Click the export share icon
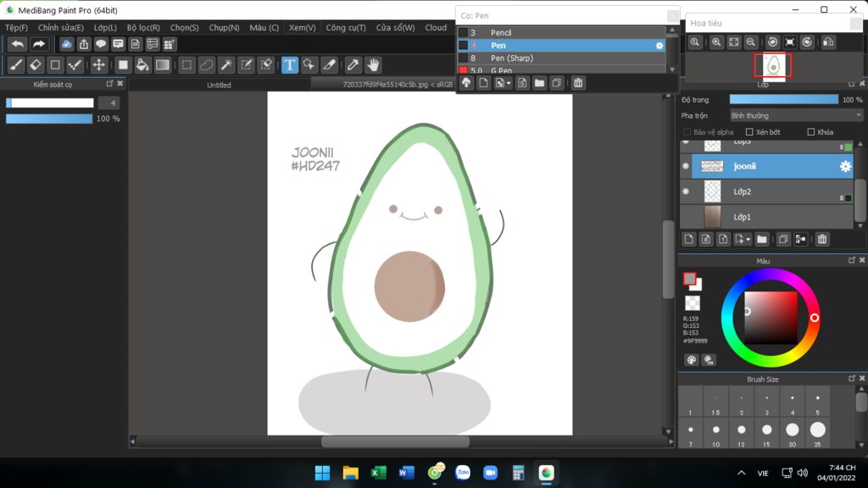868x488 pixels. 84,44
